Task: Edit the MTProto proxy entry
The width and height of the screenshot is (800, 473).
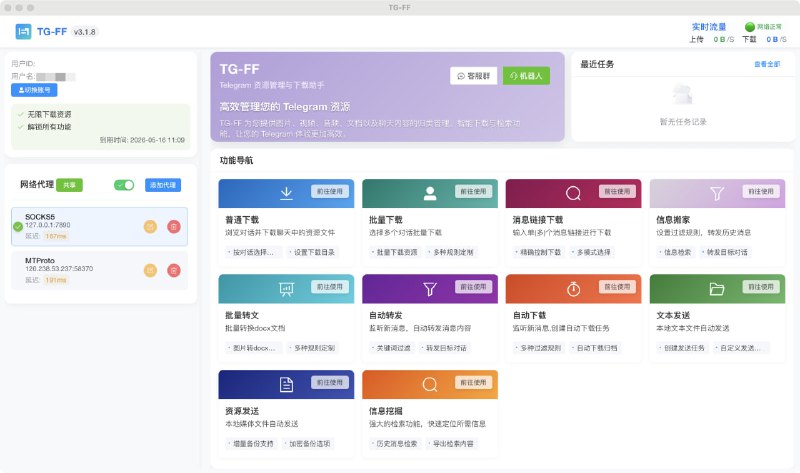Action: [150, 270]
